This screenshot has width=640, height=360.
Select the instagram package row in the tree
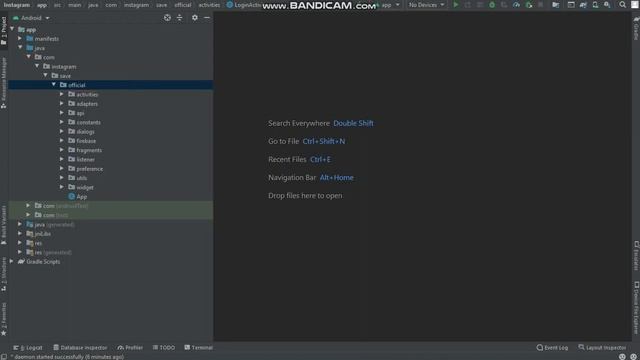(110, 67)
